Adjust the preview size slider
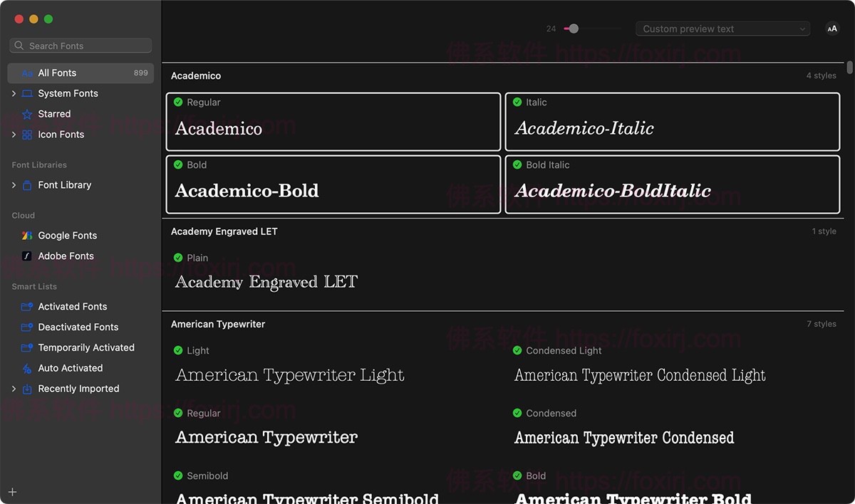 (572, 28)
